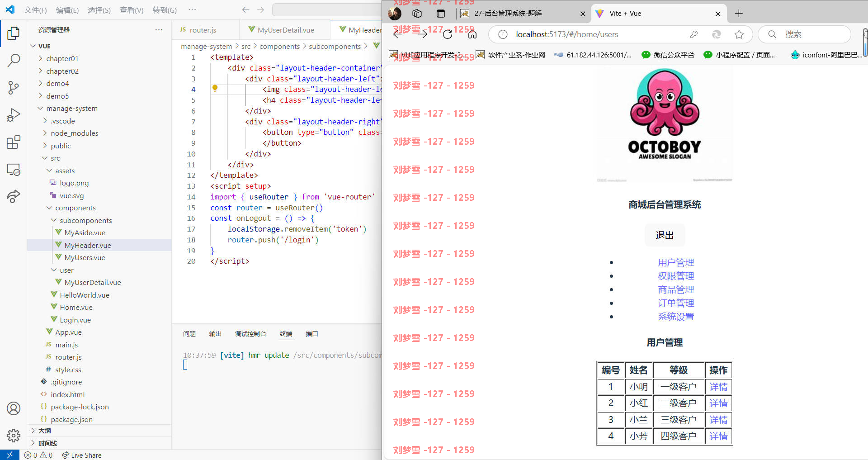868x460 pixels.
Task: Click the browser 搜索 search box
Action: click(x=805, y=34)
